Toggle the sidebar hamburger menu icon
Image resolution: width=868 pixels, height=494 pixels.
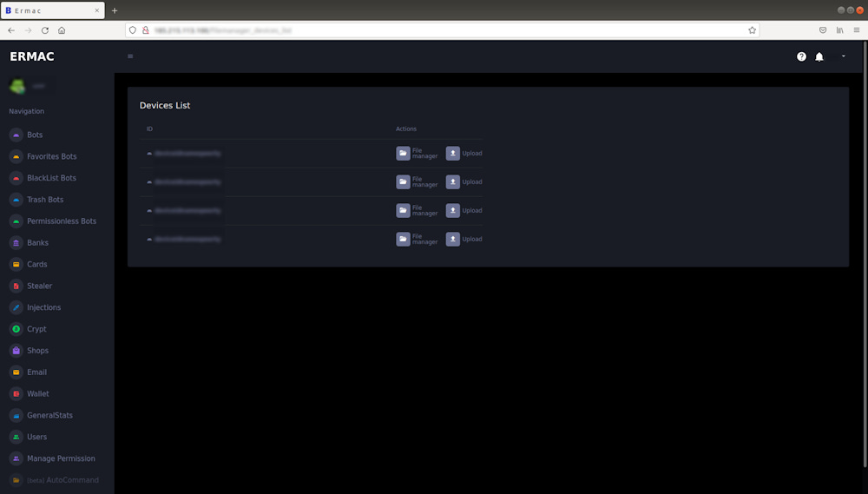tap(130, 56)
